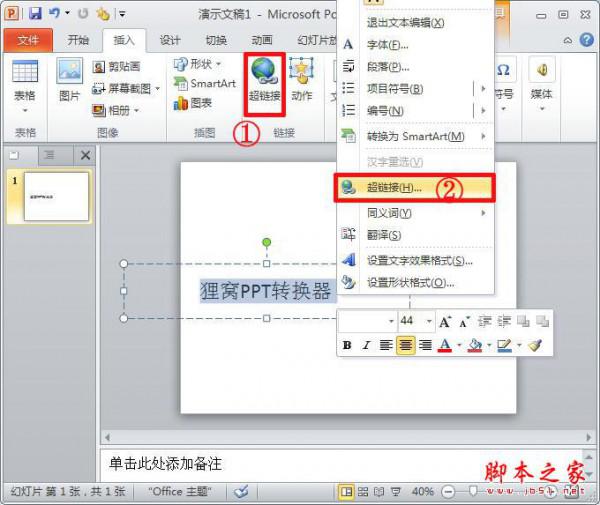Increase font size in mini toolbar
This screenshot has width=600, height=505.
tap(445, 322)
